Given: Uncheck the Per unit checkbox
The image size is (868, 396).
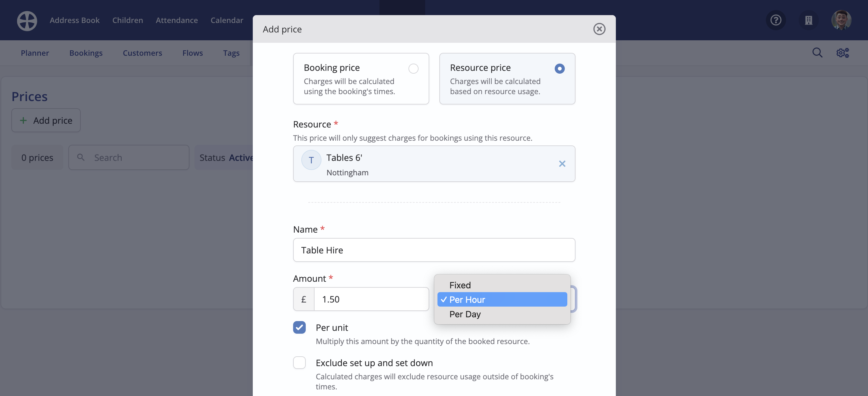Looking at the screenshot, I should tap(299, 327).
